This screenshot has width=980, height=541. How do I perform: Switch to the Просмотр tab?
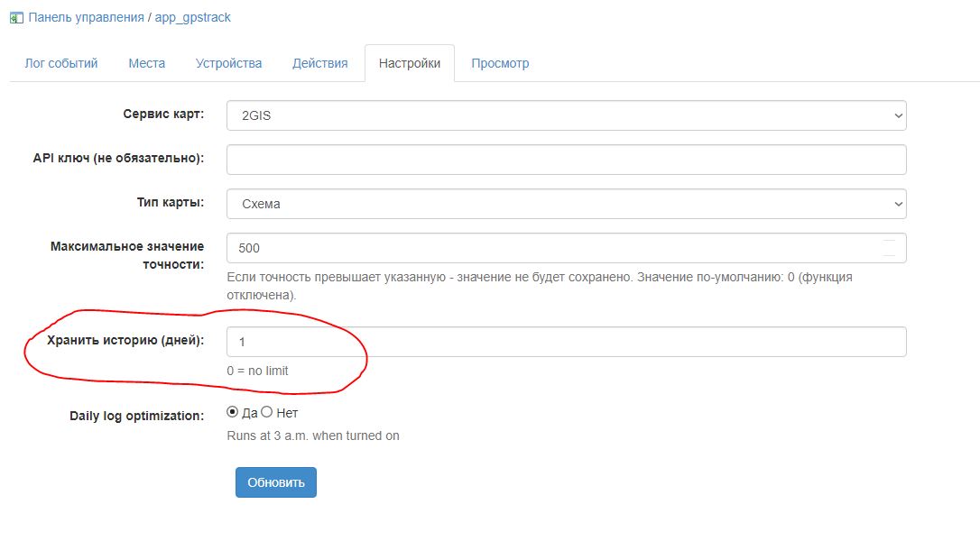coord(500,64)
